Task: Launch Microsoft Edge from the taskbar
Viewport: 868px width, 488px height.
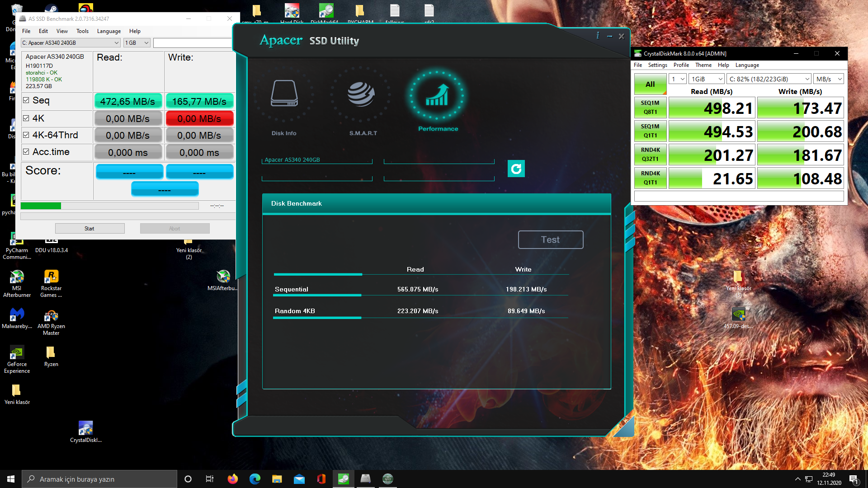Action: click(x=255, y=479)
